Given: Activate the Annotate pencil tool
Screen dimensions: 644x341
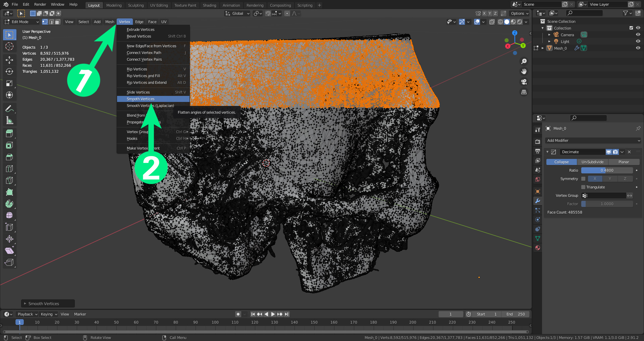Looking at the screenshot, I should pyautogui.click(x=9, y=109).
